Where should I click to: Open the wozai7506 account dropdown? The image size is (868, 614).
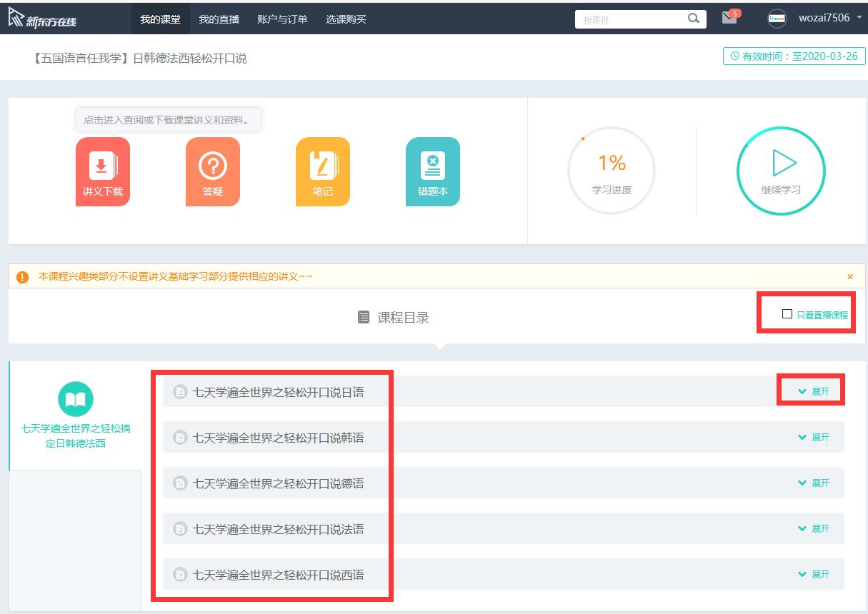[x=830, y=18]
